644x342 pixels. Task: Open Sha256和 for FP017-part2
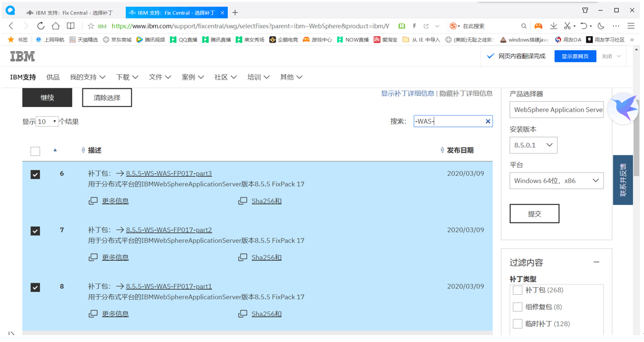[x=266, y=257]
